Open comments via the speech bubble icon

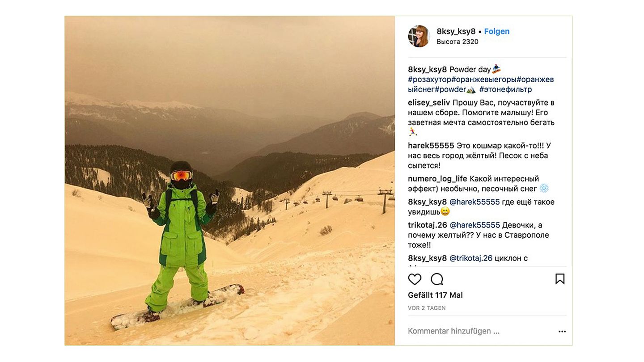click(437, 279)
